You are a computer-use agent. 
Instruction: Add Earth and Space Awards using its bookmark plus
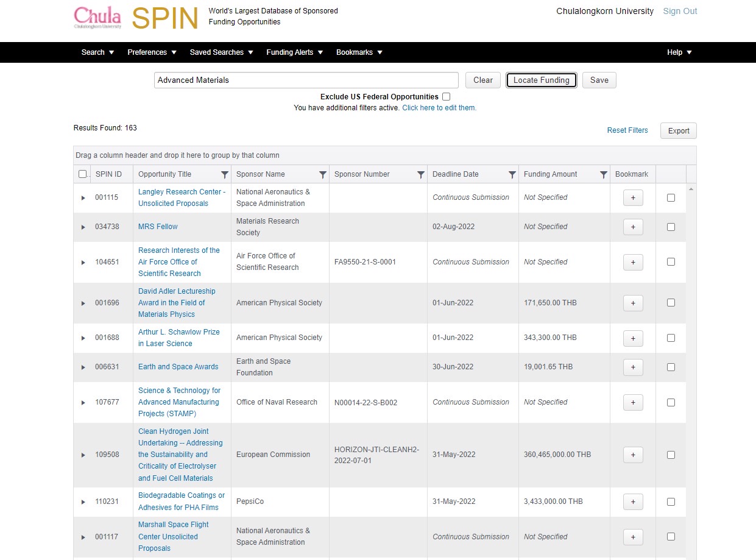click(632, 367)
